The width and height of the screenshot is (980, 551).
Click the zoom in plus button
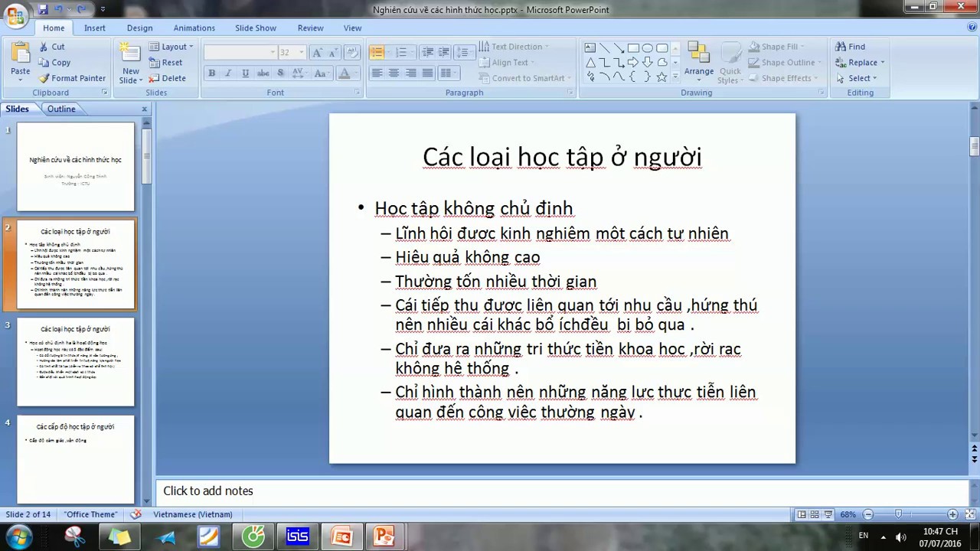952,514
